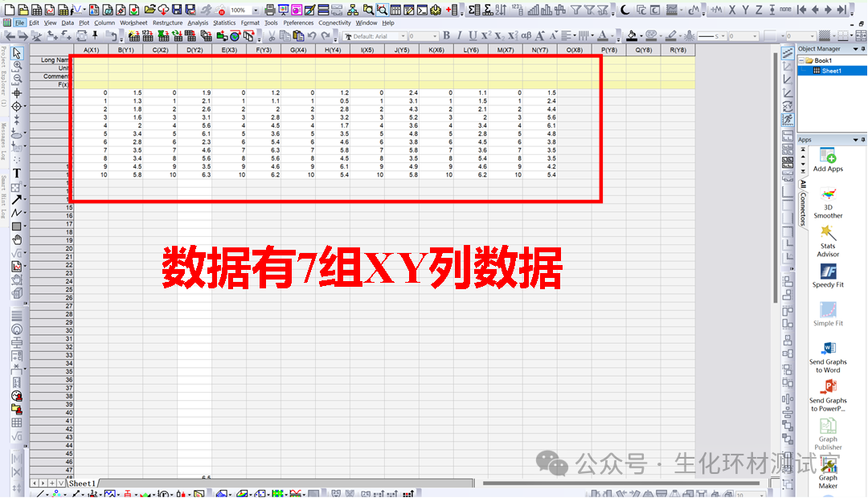Click the fill color bucket swatch
Image resolution: width=868 pixels, height=498 pixels.
coord(631,36)
